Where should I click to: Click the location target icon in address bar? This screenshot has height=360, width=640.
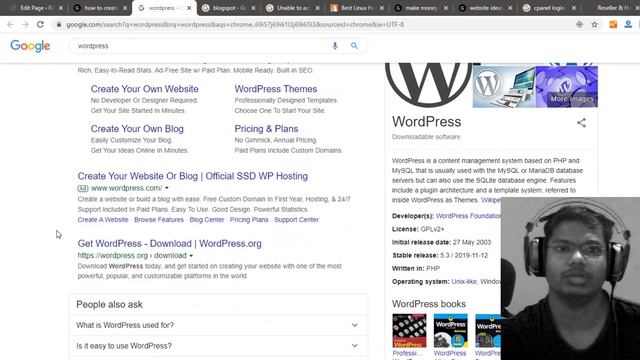pos(579,24)
